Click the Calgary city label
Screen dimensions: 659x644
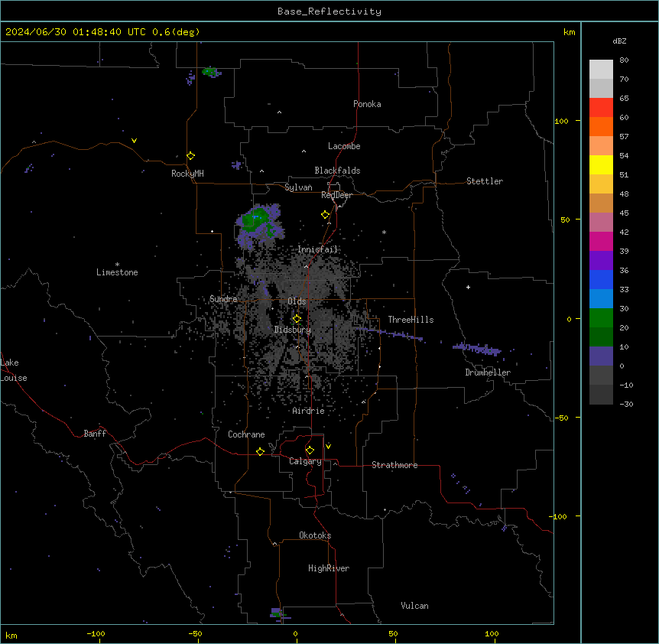point(306,461)
